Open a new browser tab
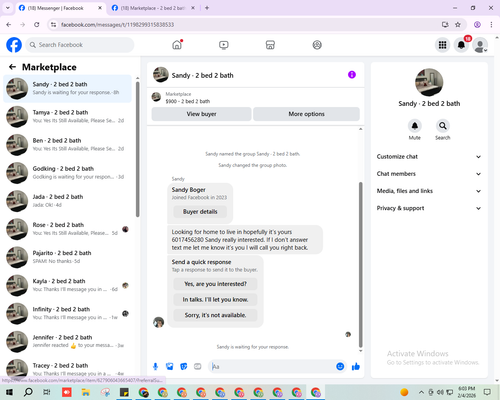500x400 pixels. click(207, 8)
